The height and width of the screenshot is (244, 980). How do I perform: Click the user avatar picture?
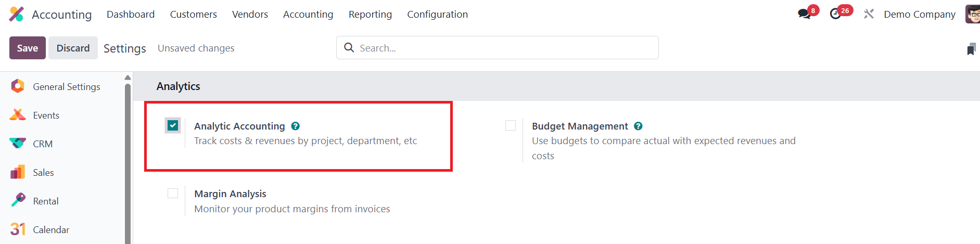tap(972, 14)
